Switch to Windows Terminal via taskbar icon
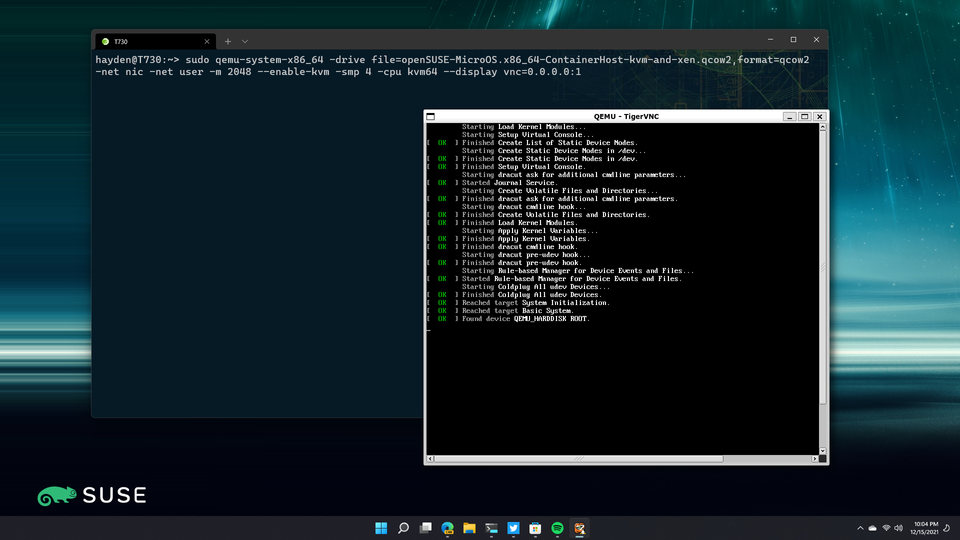This screenshot has width=960, height=540. pos(491,527)
